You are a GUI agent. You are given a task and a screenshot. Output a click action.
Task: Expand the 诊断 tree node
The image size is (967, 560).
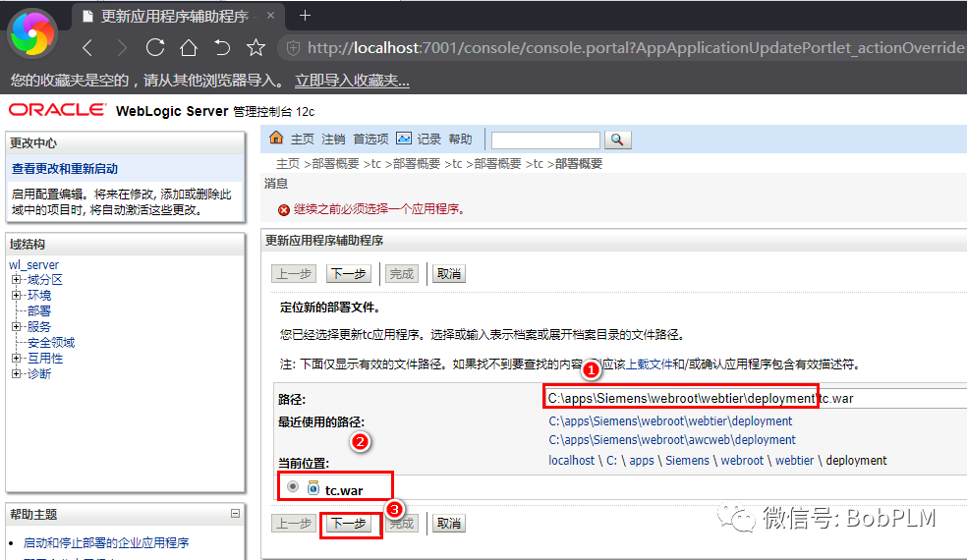click(17, 373)
